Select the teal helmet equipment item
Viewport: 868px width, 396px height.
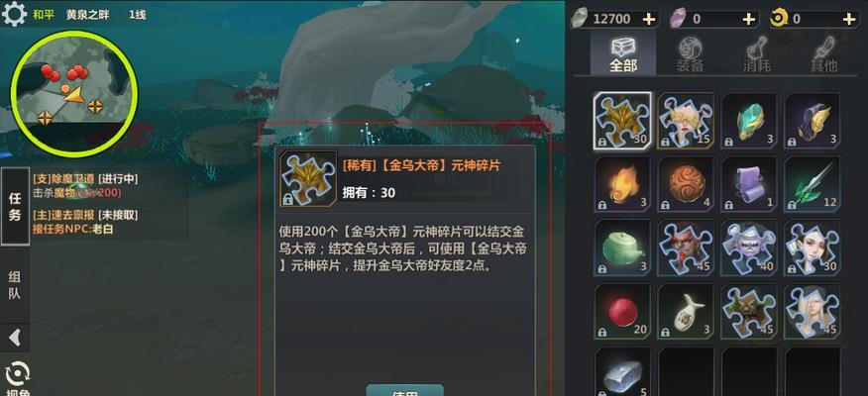tap(749, 121)
